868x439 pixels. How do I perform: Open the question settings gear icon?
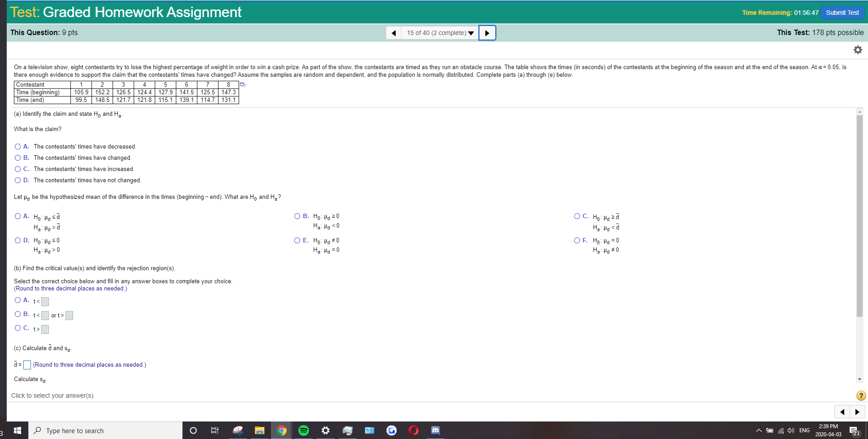click(858, 49)
